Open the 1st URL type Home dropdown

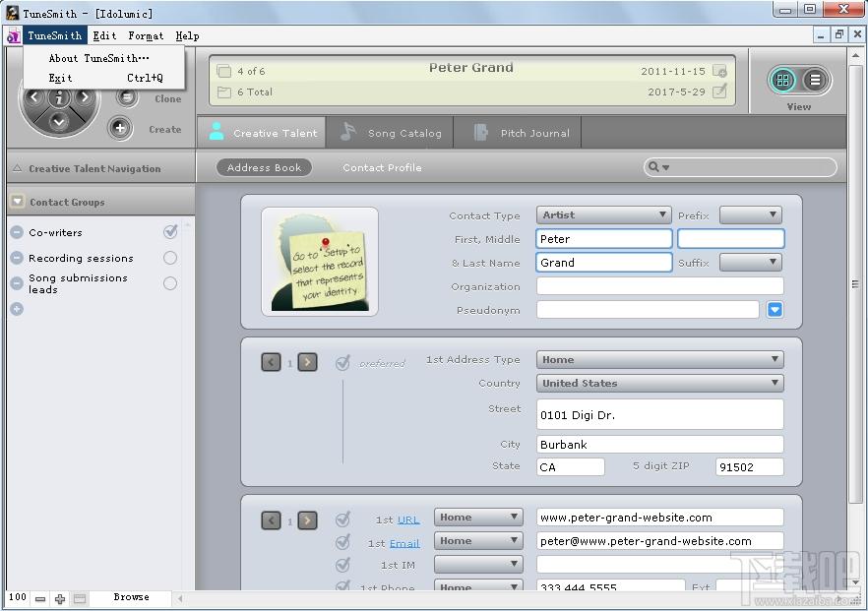[x=478, y=518]
